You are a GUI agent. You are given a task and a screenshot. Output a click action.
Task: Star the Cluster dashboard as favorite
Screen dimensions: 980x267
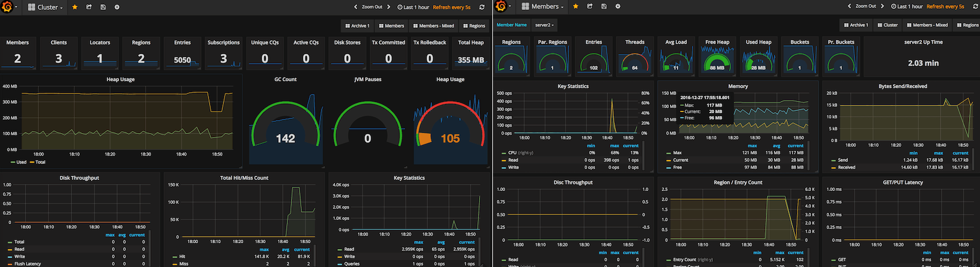click(x=75, y=7)
